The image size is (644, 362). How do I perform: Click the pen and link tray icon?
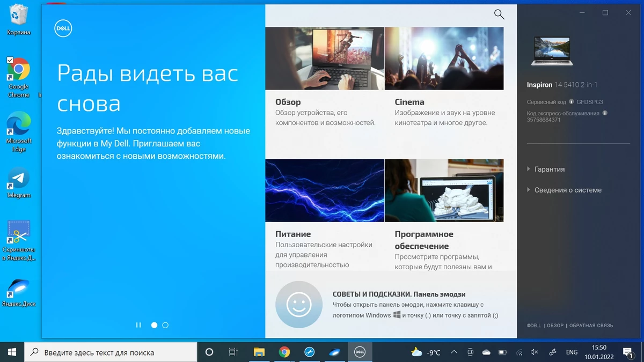[x=553, y=352]
